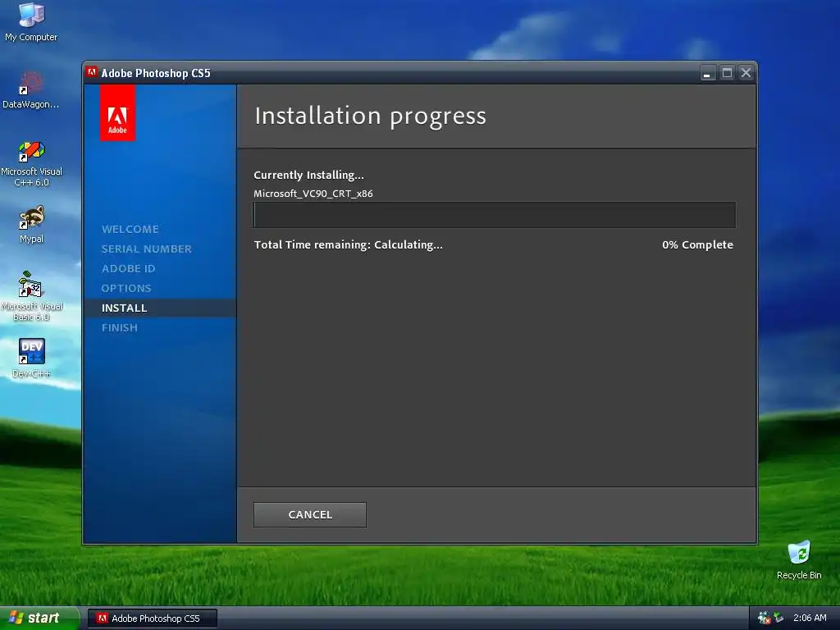Open the My Computer desktop icon
The height and width of the screenshot is (630, 840).
(31, 21)
